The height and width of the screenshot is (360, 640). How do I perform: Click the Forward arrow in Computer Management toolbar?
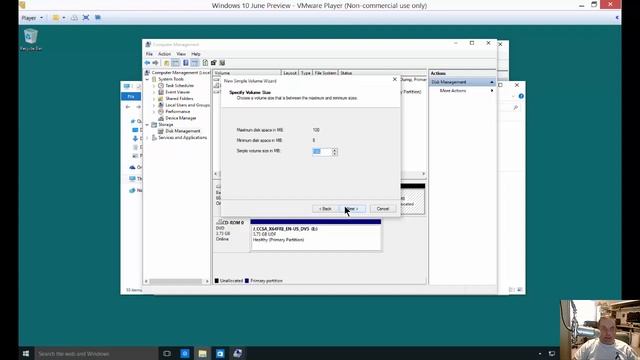155,63
